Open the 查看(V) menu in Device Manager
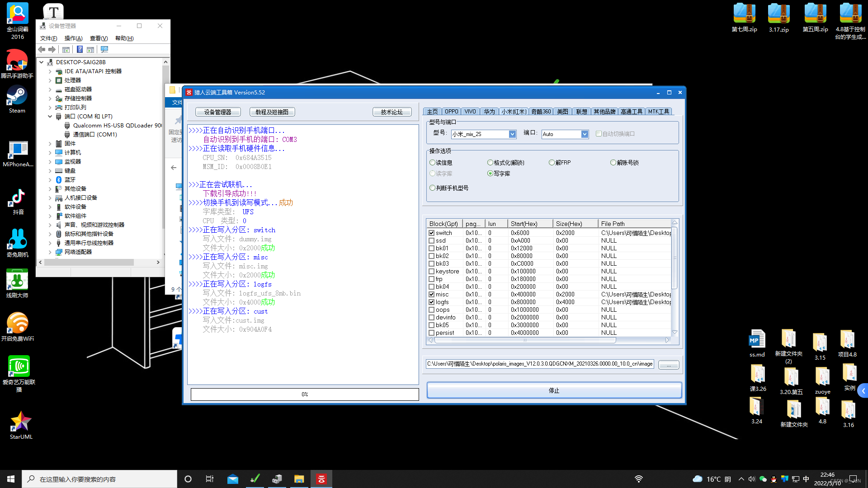868x488 pixels. click(99, 38)
